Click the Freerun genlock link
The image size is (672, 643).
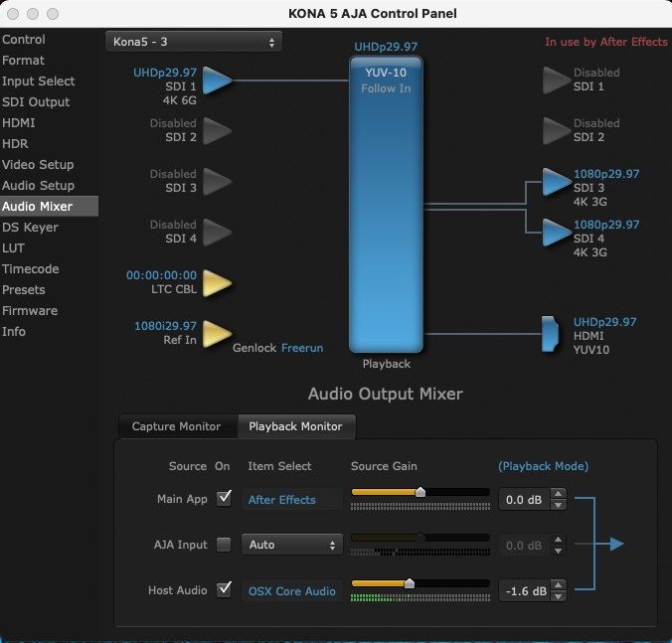[x=302, y=348]
